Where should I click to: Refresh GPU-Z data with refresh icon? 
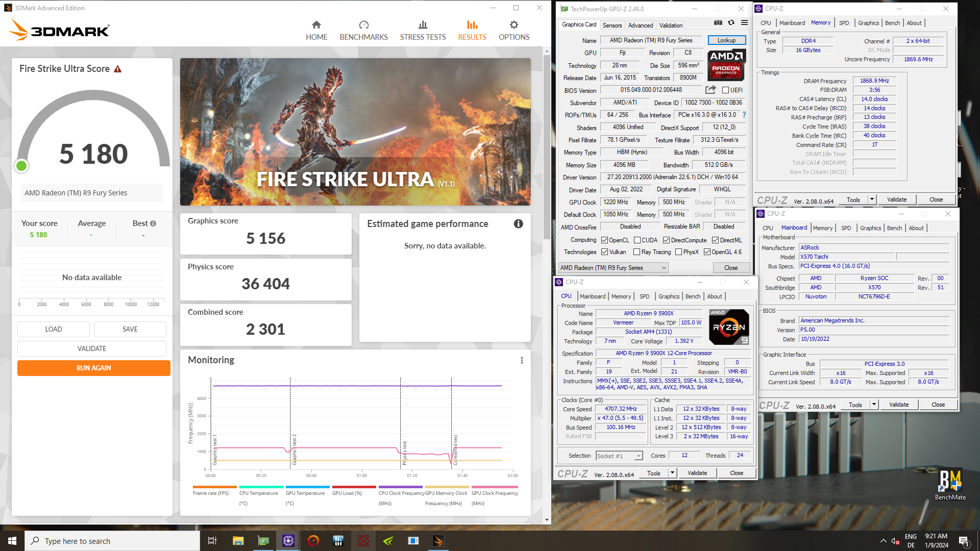(731, 23)
